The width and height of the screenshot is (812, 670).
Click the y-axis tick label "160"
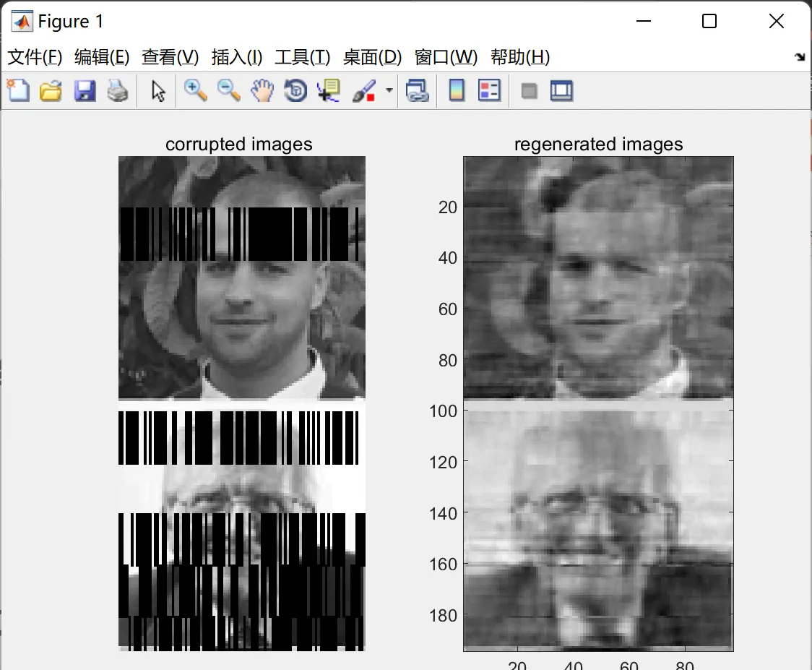click(444, 564)
